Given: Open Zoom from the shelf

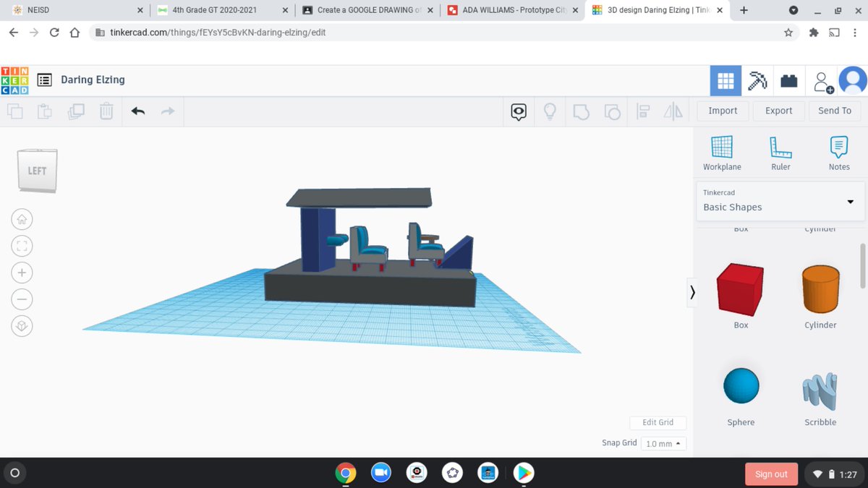Looking at the screenshot, I should pos(380,473).
